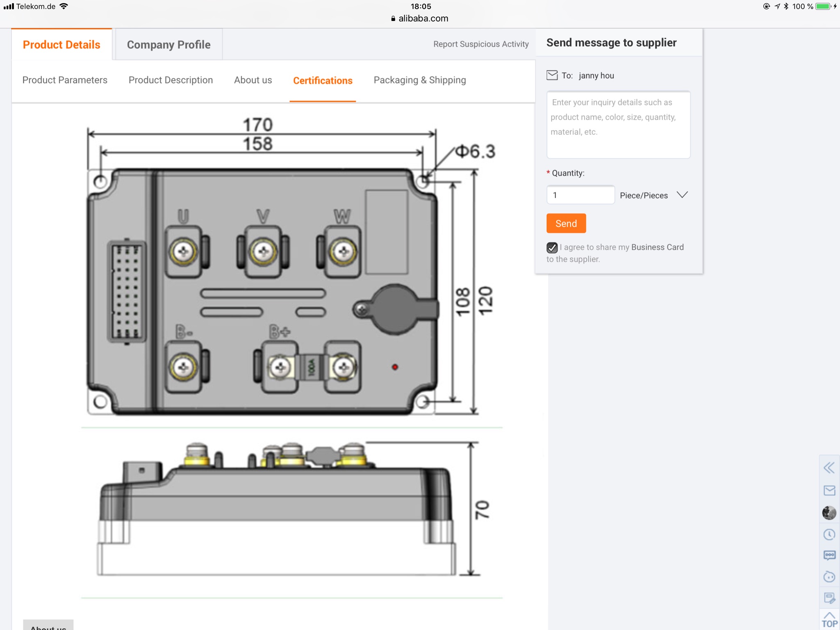Open Packaging & Shipping section
840x630 pixels.
(x=419, y=80)
